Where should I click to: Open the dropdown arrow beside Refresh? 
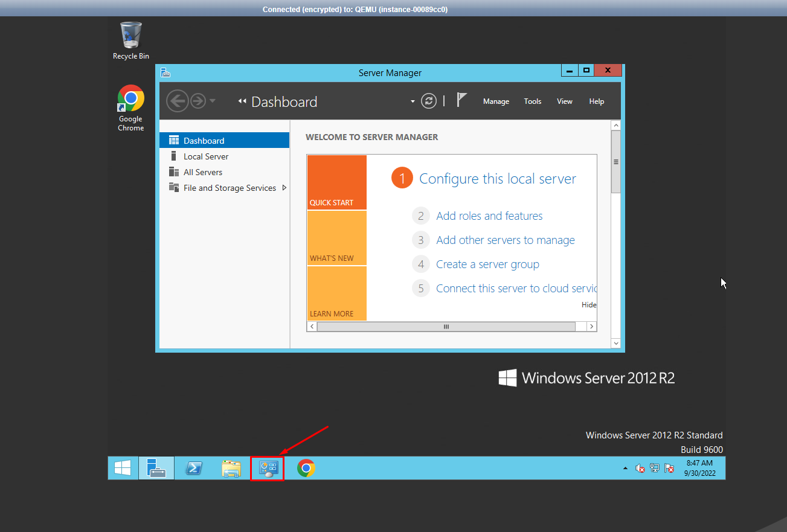point(413,101)
